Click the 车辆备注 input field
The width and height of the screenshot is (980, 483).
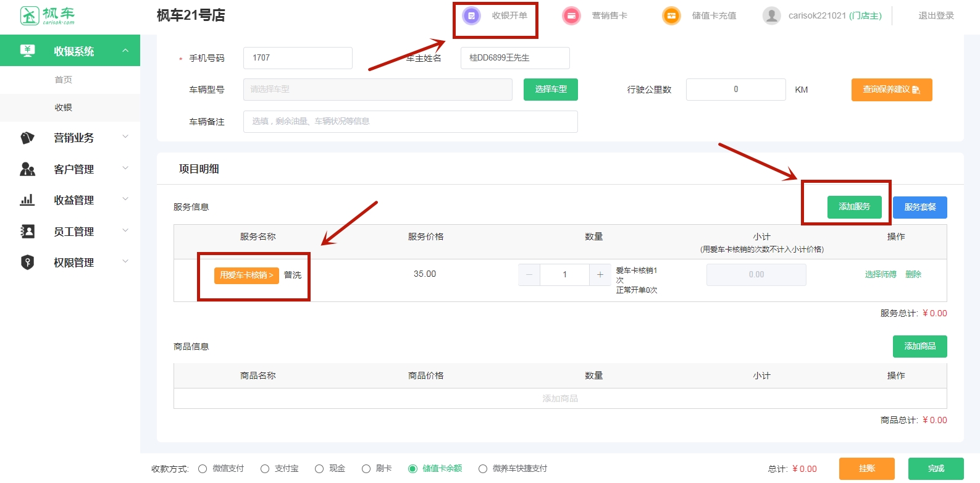click(410, 122)
